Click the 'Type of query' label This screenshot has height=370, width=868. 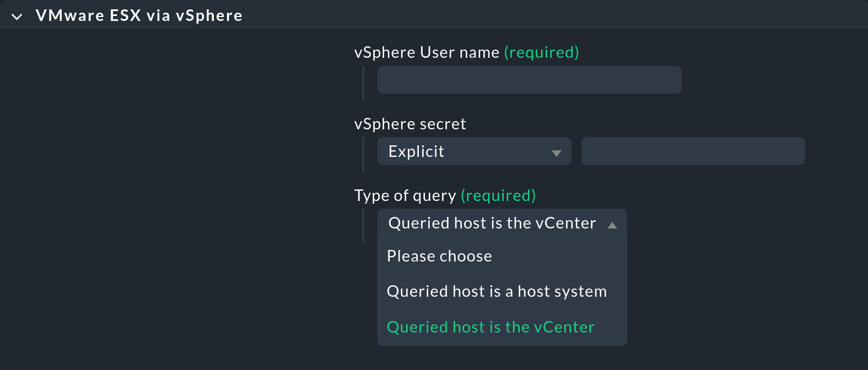pyautogui.click(x=405, y=195)
